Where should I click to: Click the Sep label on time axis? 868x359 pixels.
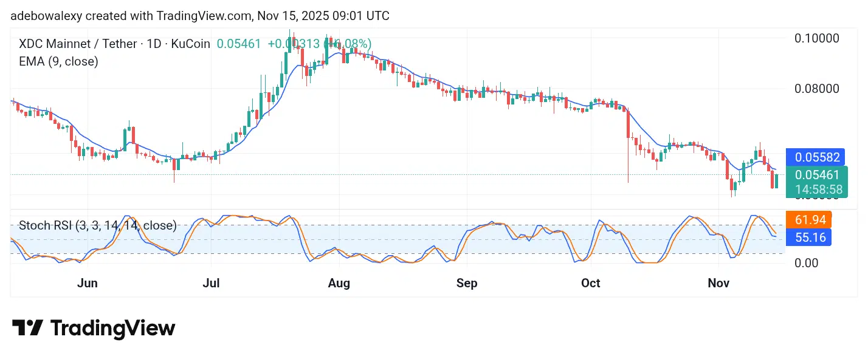click(467, 284)
